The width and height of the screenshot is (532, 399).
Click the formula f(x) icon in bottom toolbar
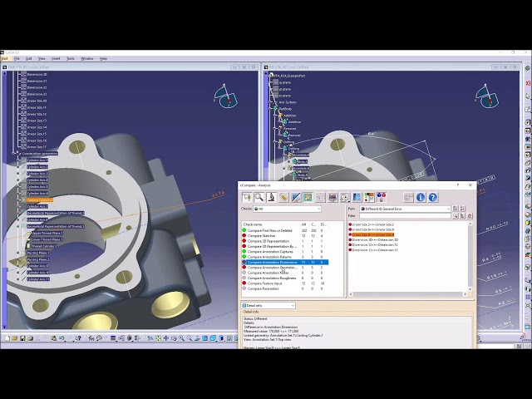tap(91, 338)
